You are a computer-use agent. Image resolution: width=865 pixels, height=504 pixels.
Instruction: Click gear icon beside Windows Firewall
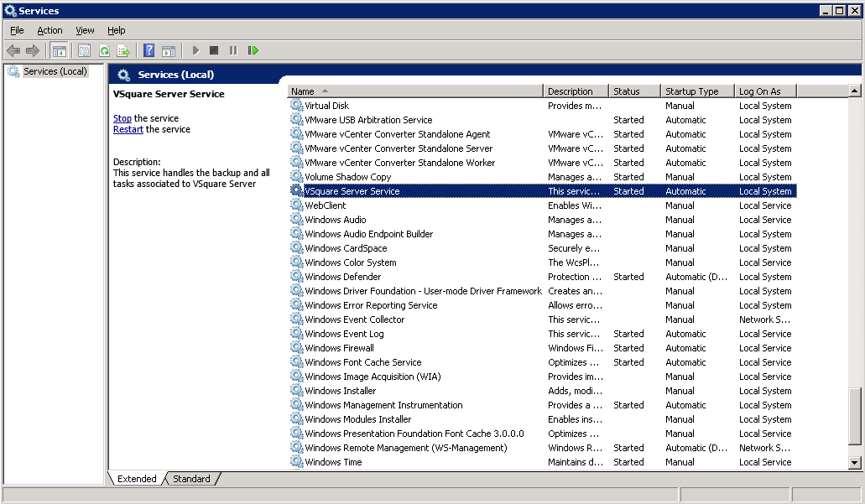click(x=296, y=347)
